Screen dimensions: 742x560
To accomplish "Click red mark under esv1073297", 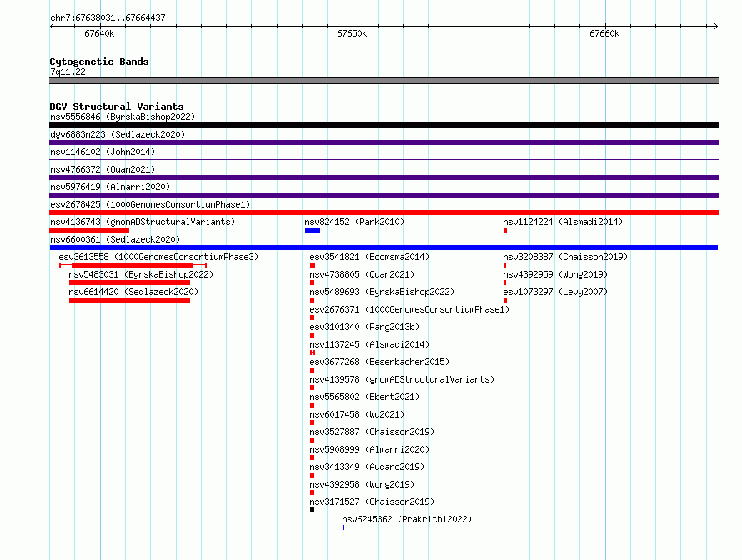I will (505, 300).
